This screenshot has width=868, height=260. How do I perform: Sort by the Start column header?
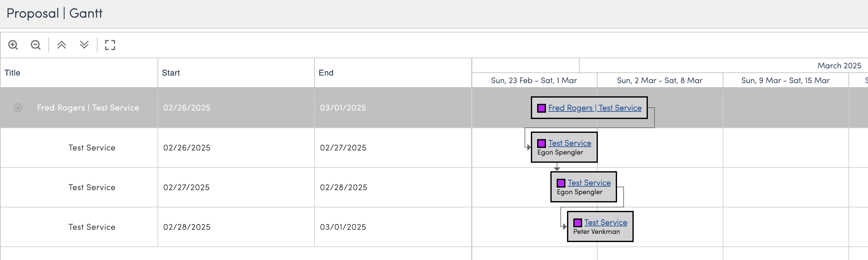171,73
